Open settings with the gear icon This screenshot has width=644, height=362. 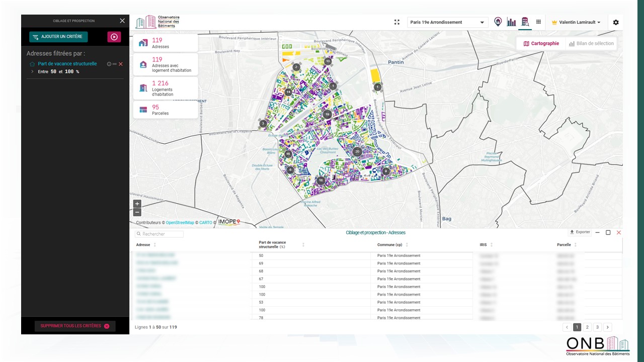[616, 22]
